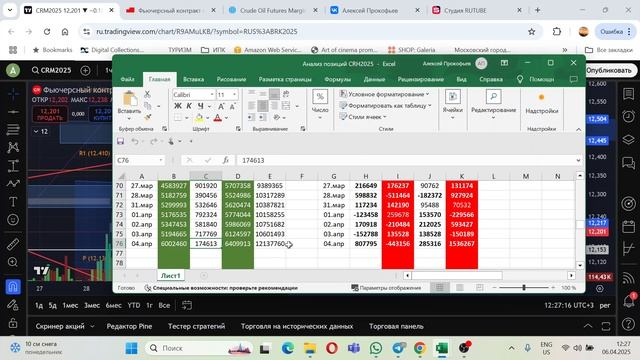This screenshot has height=360, width=640.
Task: Open Условное форматирование dropdown
Action: 384,94
